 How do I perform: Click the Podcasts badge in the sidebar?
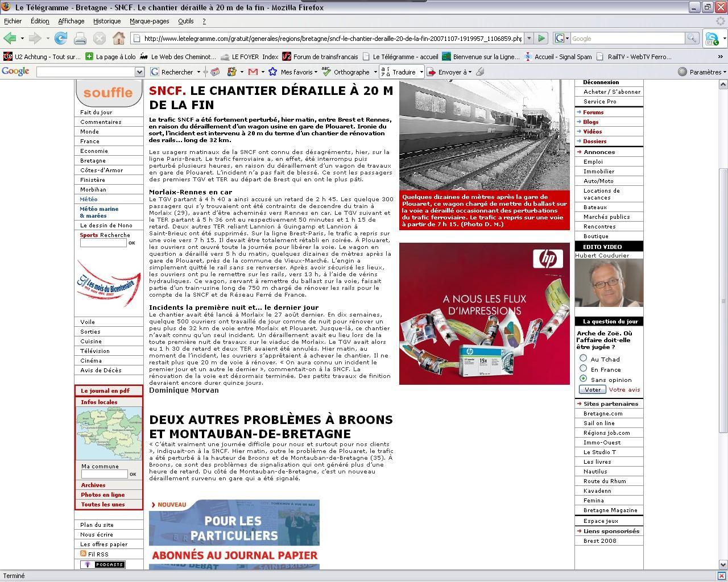tap(102, 564)
